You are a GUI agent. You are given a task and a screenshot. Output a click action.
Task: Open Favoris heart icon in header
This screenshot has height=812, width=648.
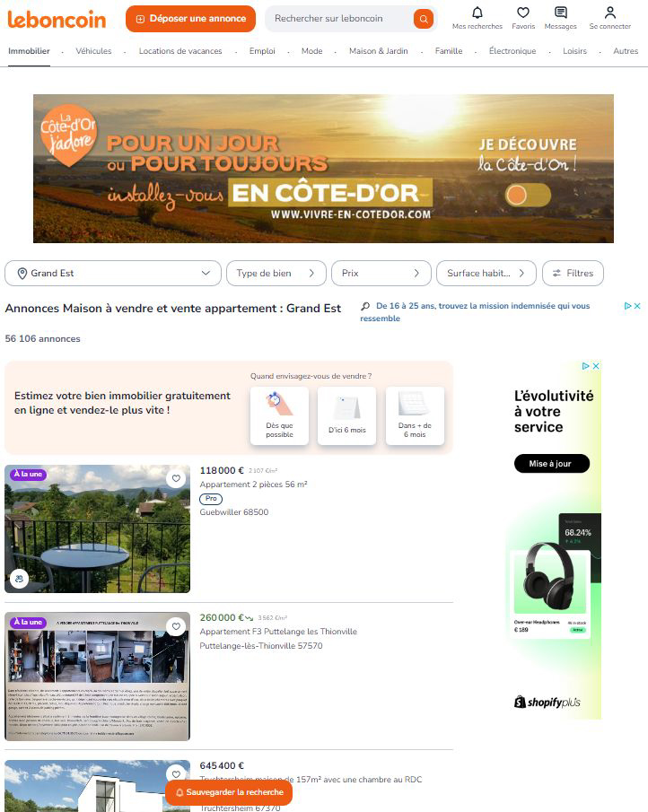(523, 13)
